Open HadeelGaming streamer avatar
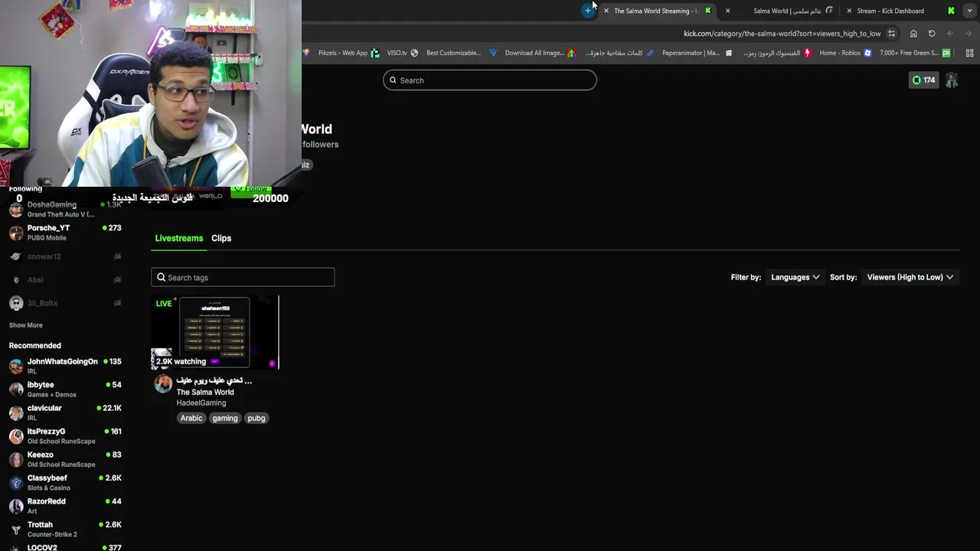The image size is (980, 551). click(163, 384)
